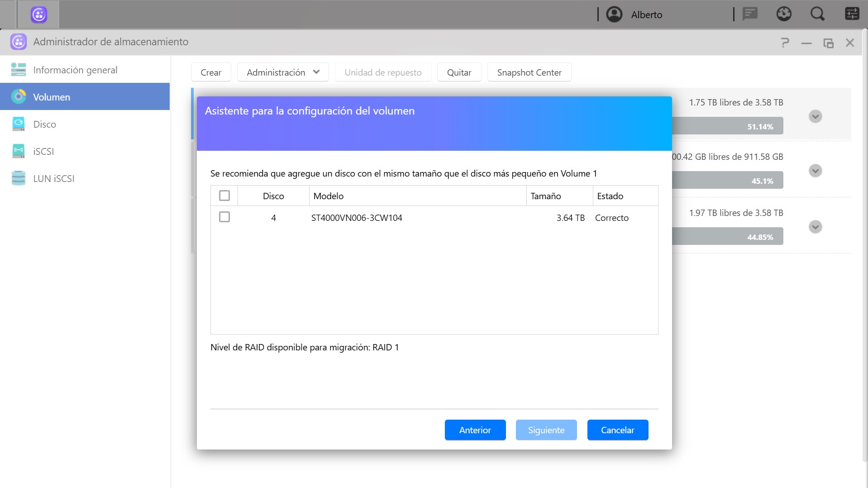Open the system messages icon
The image size is (868, 488).
[x=750, y=14]
